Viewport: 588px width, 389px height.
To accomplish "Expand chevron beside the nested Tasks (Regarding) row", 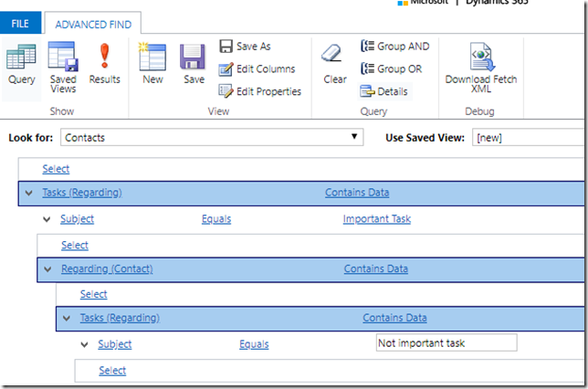I will click(x=67, y=319).
